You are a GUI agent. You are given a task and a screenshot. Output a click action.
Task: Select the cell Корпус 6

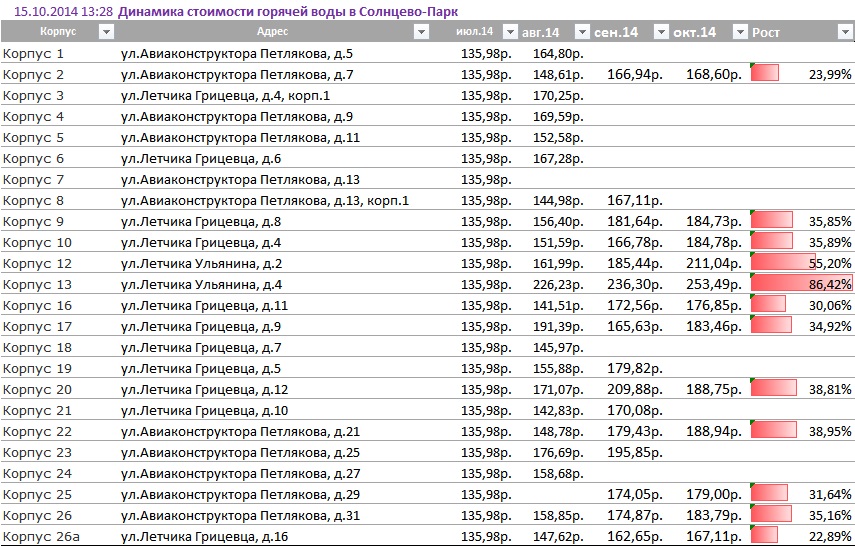(33, 158)
